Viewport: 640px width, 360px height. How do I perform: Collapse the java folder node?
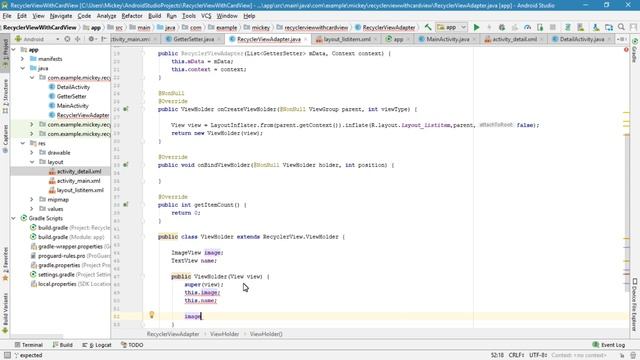(23, 68)
